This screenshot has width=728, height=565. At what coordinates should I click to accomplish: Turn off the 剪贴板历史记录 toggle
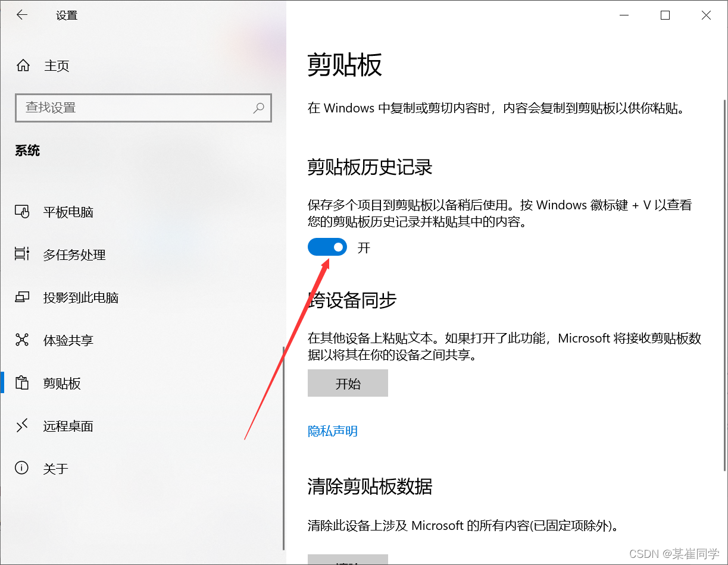tap(327, 247)
